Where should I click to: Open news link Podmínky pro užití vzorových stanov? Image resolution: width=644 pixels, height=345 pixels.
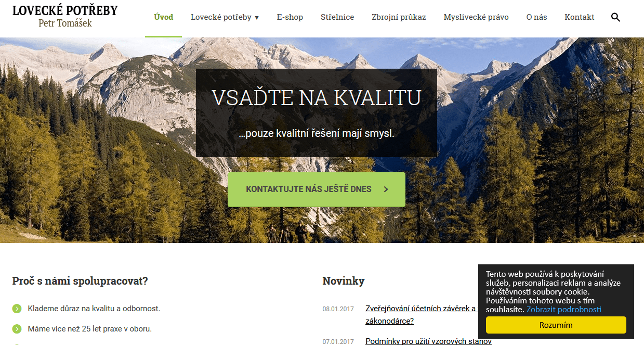pos(428,341)
